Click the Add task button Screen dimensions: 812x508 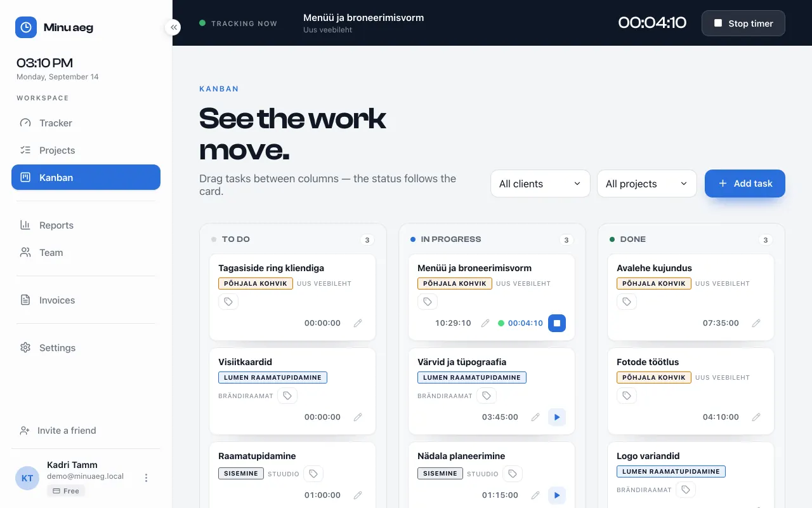pyautogui.click(x=745, y=184)
